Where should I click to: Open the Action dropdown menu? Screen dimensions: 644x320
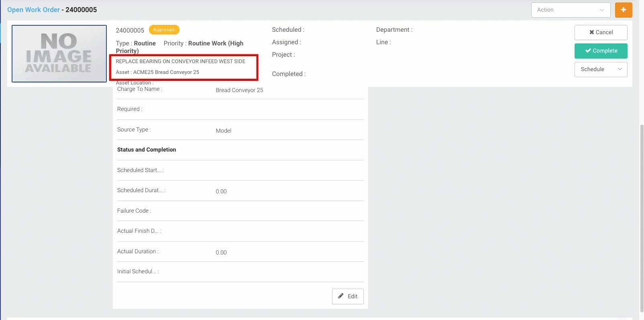(571, 10)
